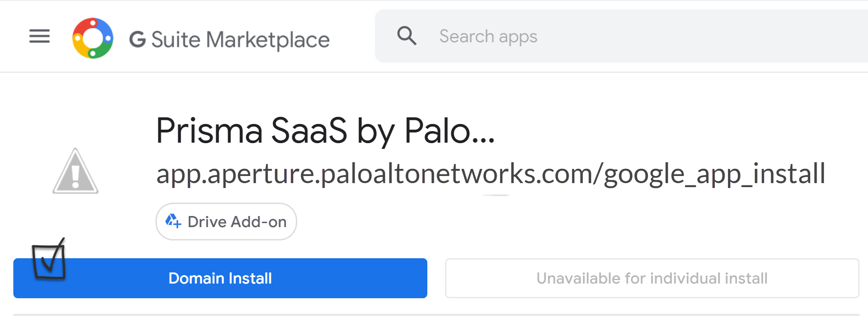
Task: Click the Drive Add-on label text
Action: pyautogui.click(x=237, y=221)
